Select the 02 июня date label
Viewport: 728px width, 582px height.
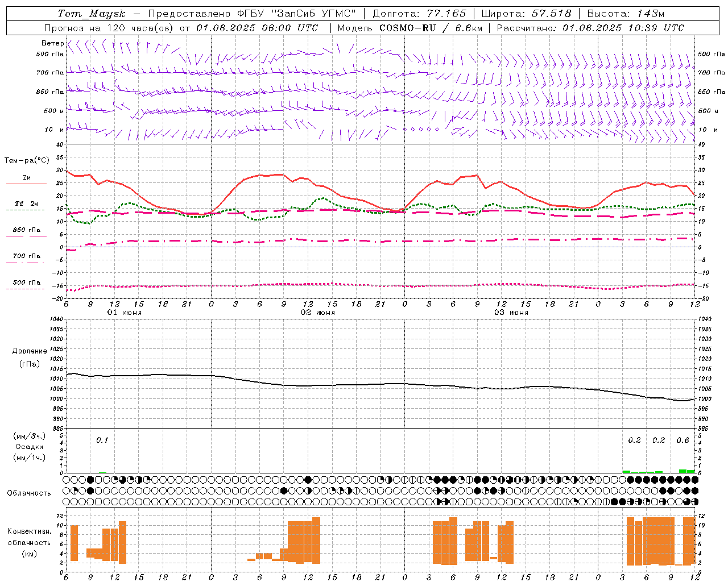click(x=318, y=313)
